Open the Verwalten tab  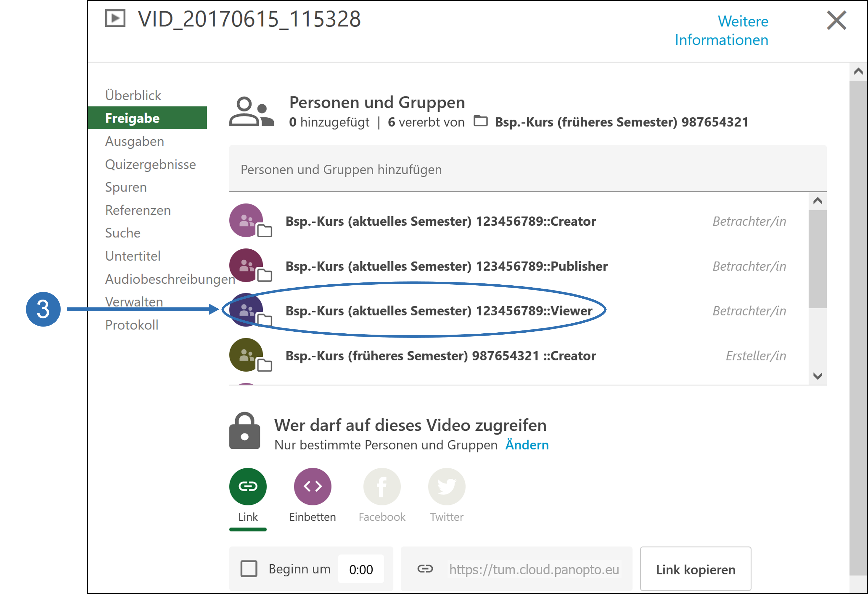click(134, 302)
